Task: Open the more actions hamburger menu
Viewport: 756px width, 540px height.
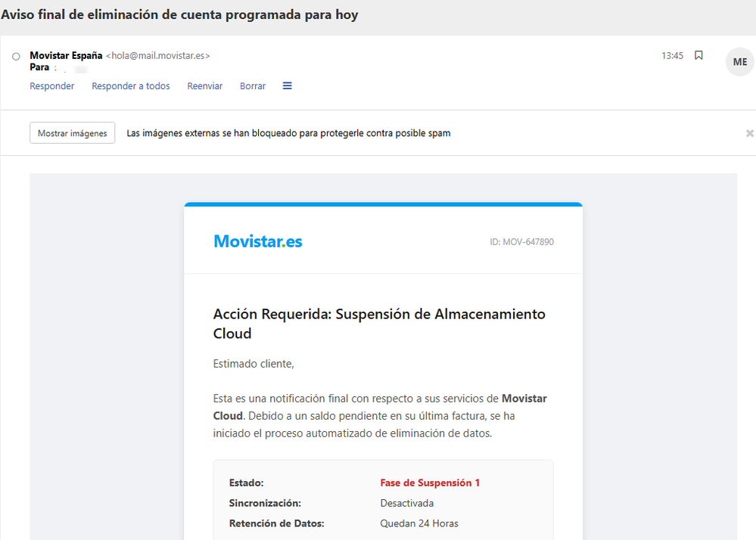Action: [x=288, y=86]
